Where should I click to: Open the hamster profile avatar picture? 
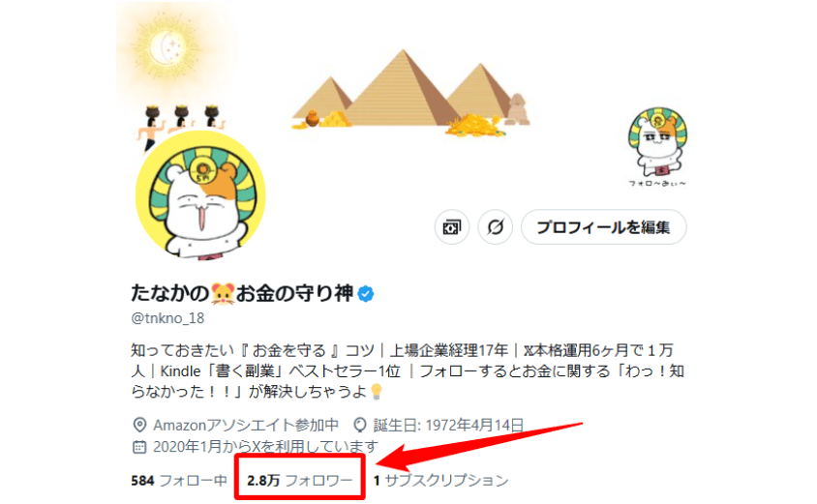pyautogui.click(x=200, y=195)
